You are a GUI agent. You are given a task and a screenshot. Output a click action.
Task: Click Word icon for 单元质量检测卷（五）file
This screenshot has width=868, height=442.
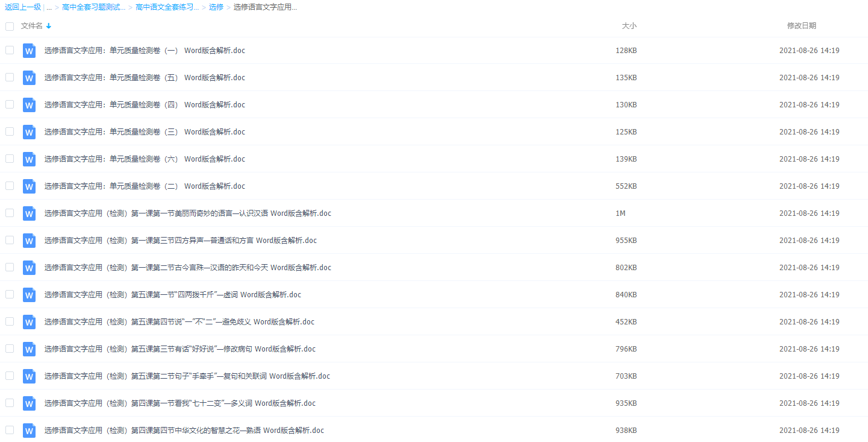29,78
